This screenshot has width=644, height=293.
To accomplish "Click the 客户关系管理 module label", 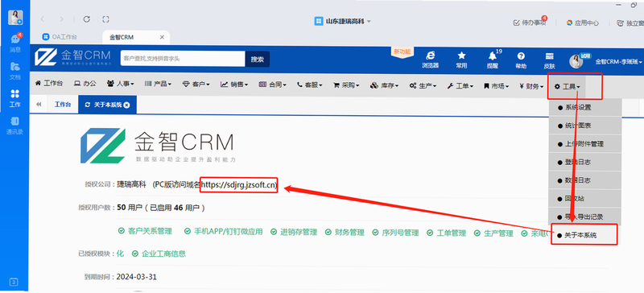I will (150, 232).
